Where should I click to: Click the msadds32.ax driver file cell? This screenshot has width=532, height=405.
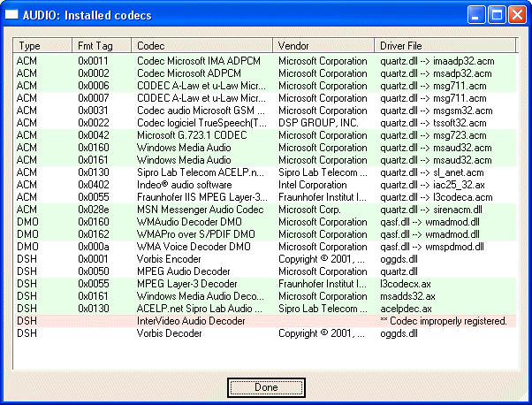coord(407,296)
